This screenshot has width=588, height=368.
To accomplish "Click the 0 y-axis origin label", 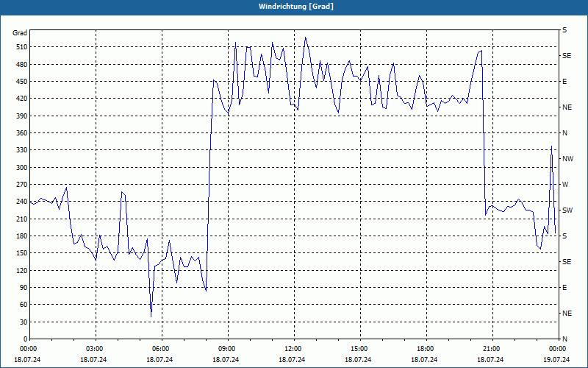I will tap(26, 339).
